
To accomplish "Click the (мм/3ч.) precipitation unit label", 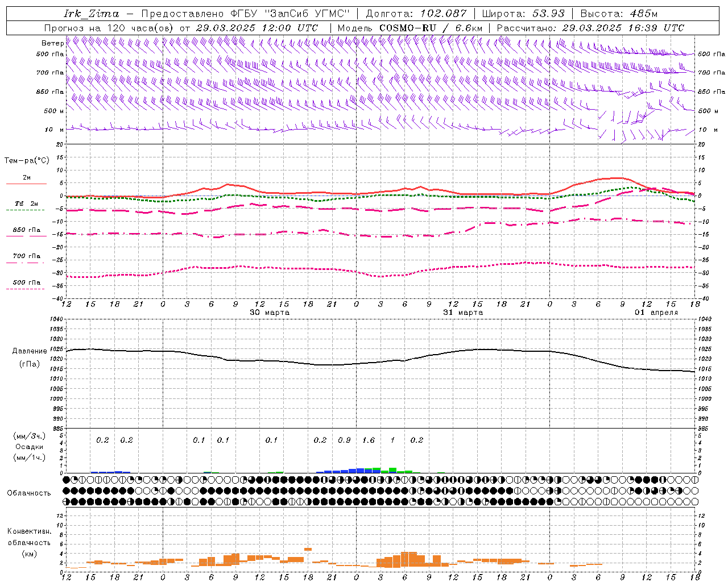I will (30, 436).
